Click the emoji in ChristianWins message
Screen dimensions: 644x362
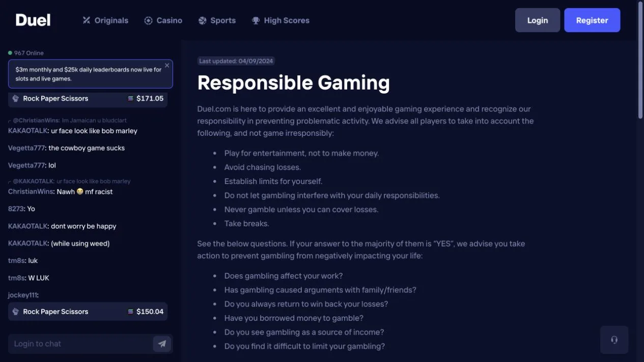point(80,192)
